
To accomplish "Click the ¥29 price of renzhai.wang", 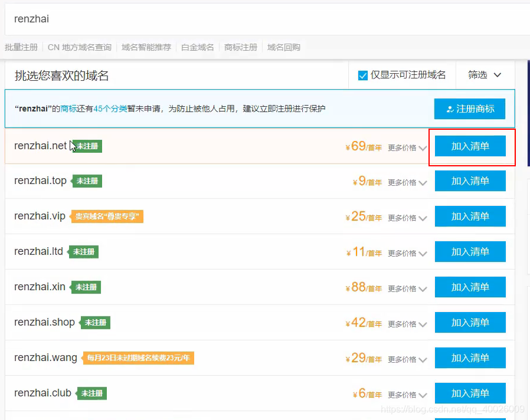I will pyautogui.click(x=364, y=358).
